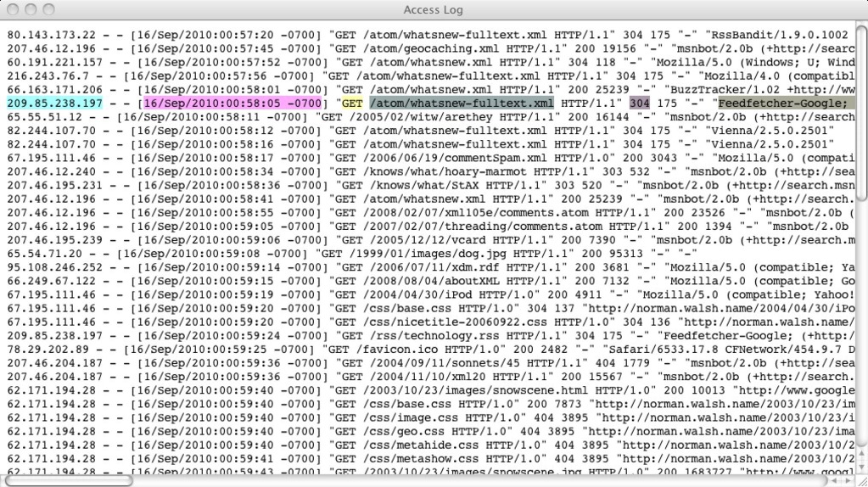Click the vertical scrollbar thumb
868x487 pixels.
pos(862,112)
